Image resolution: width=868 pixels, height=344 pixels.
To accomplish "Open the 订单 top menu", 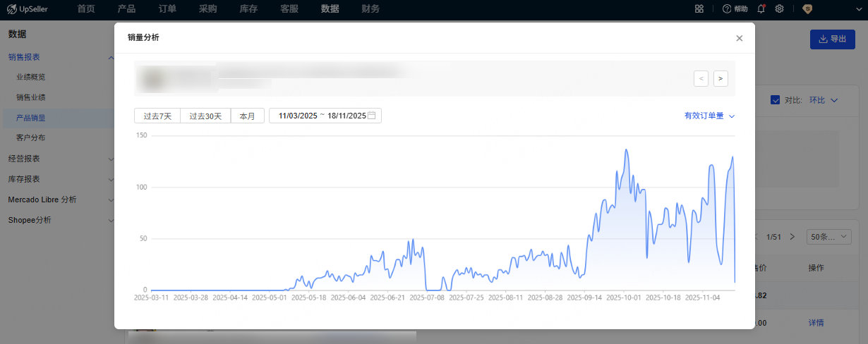I will pos(167,9).
